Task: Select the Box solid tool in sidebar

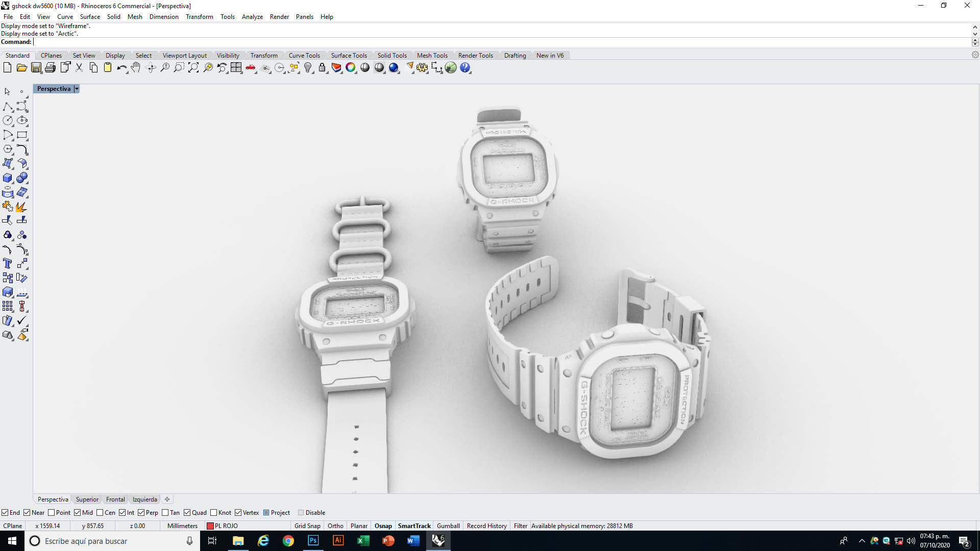Action: (8, 178)
